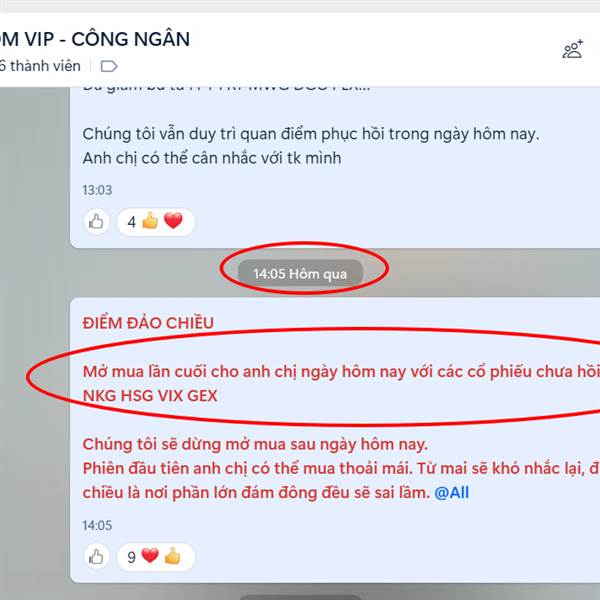Click the @All mention link
Screen dimensions: 600x600
click(452, 492)
